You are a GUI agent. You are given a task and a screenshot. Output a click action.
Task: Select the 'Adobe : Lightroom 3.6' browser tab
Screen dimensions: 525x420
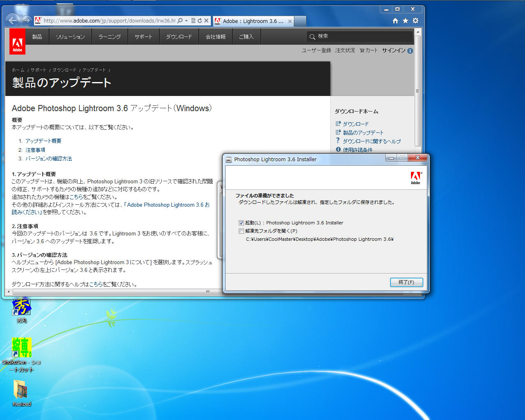253,21
